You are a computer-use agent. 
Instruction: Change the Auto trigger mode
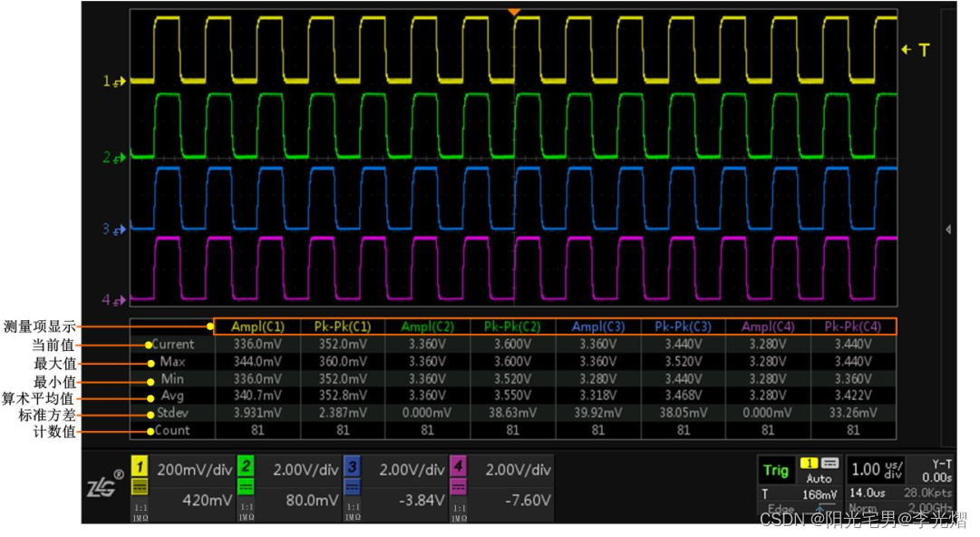819,478
